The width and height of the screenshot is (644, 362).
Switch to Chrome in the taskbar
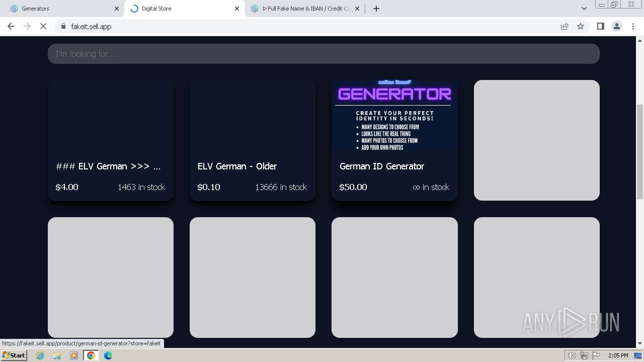[x=91, y=355]
